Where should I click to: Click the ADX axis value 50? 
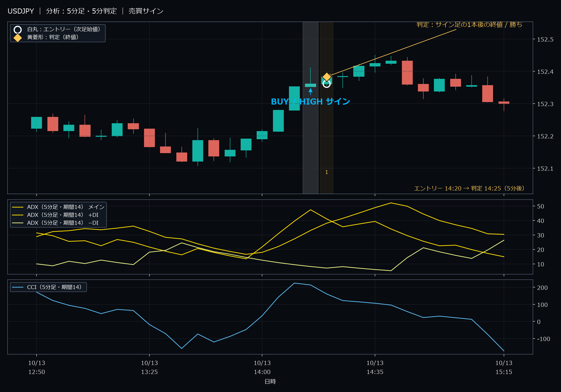(x=540, y=206)
